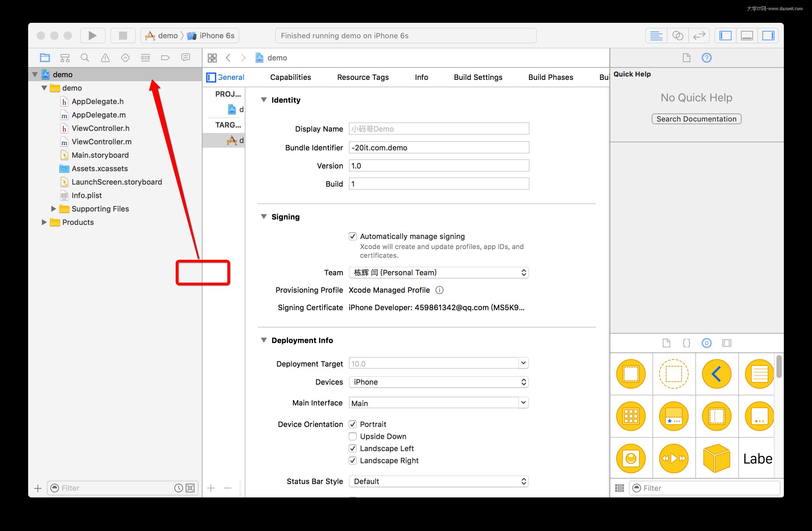Open the Find navigator magnifier icon
The image size is (812, 531).
tap(85, 58)
